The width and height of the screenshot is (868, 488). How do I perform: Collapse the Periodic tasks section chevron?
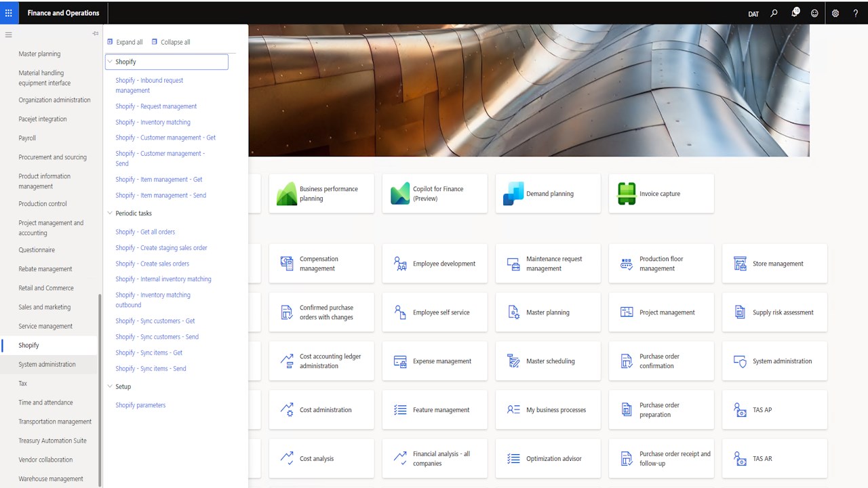110,213
